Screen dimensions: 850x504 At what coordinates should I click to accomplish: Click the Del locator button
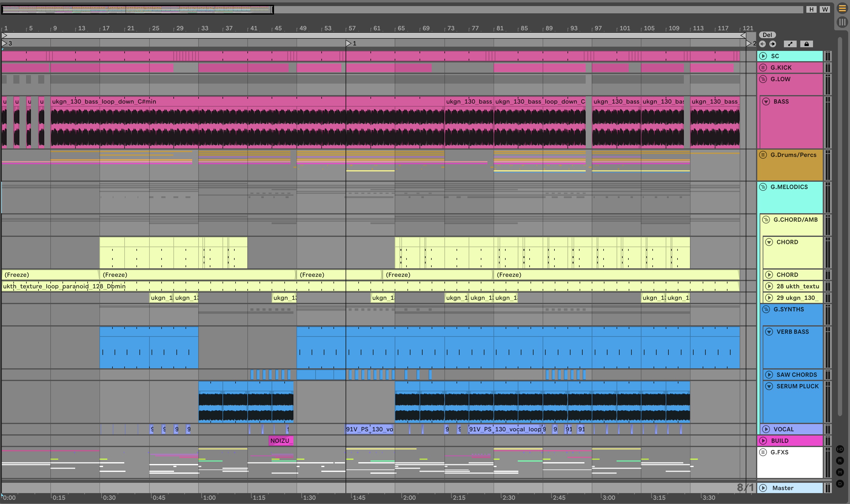tap(767, 35)
